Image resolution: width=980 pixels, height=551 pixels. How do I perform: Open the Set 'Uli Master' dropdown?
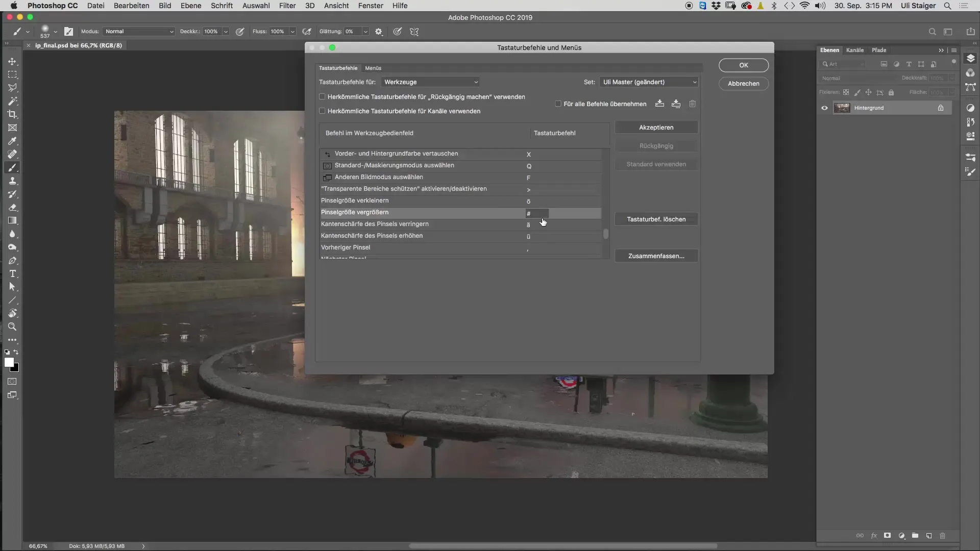(x=649, y=82)
